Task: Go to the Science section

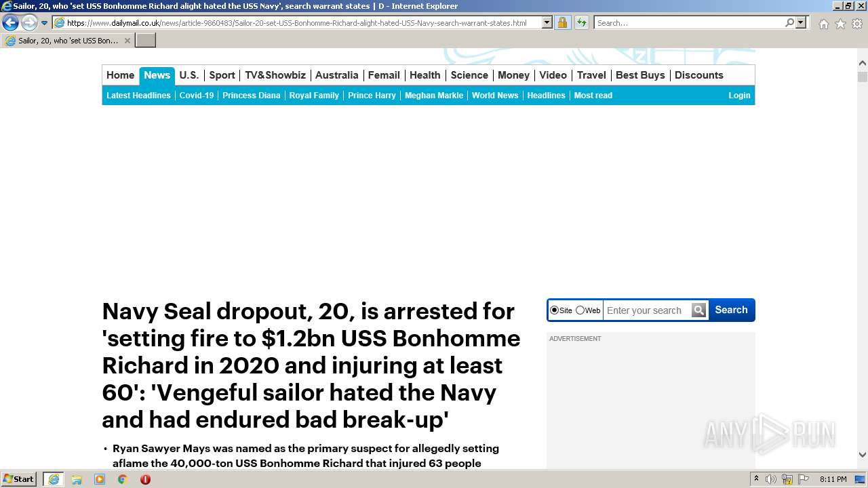Action: pos(469,75)
